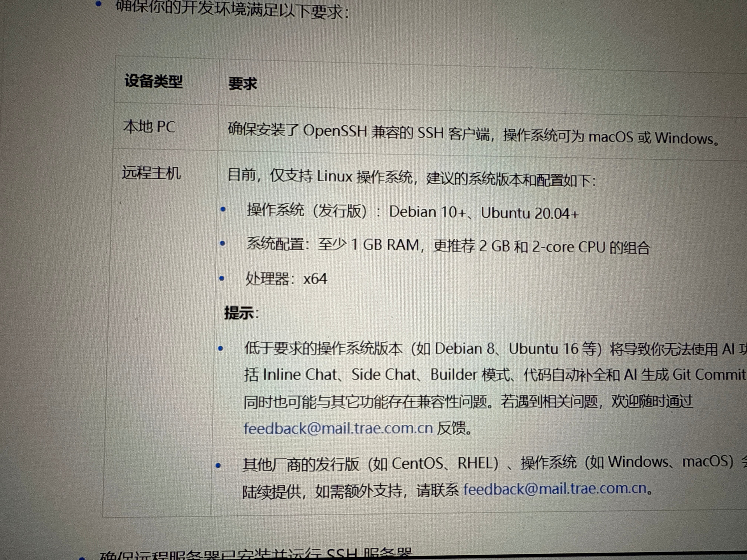Click the bold 提示 heading
The image size is (747, 560).
click(x=239, y=313)
